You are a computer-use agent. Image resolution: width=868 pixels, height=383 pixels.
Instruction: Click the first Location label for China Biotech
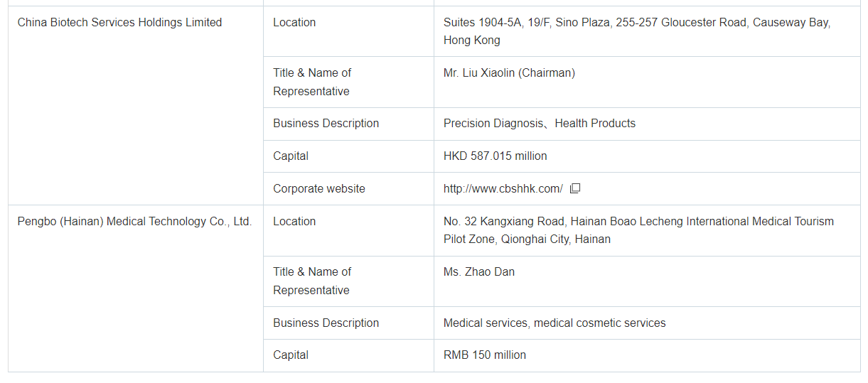click(294, 23)
